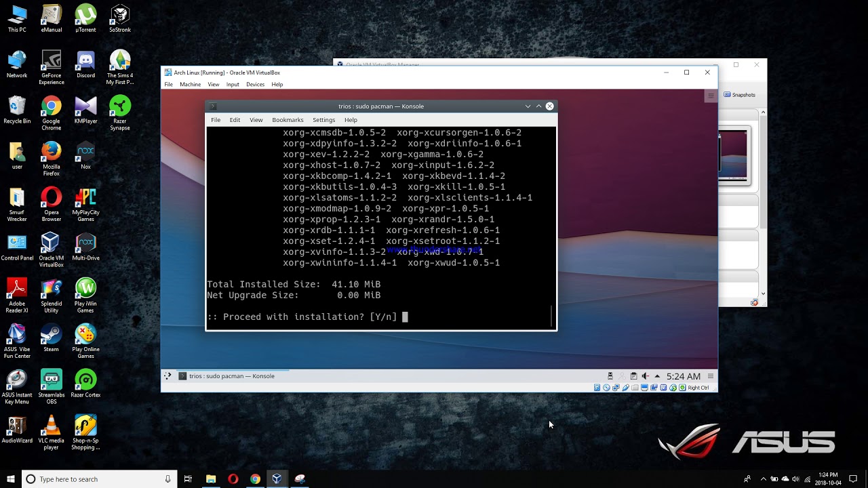868x488 pixels.
Task: Click the KDE panel clock showing 5:24 AM
Action: (684, 376)
